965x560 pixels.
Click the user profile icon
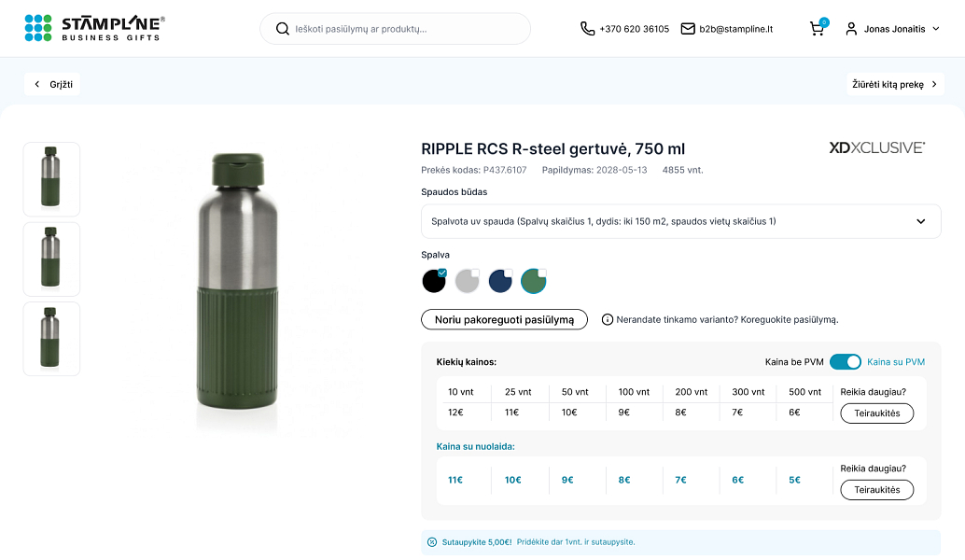[x=851, y=29]
